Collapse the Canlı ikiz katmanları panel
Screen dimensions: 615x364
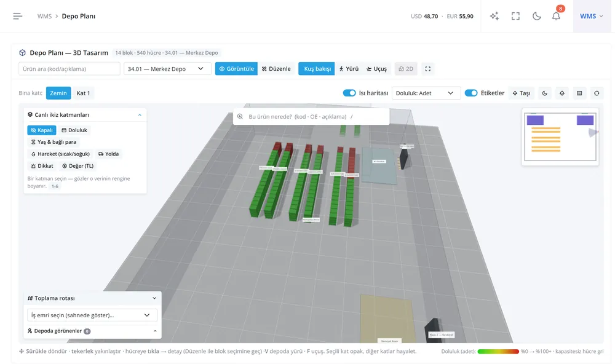pyautogui.click(x=140, y=115)
